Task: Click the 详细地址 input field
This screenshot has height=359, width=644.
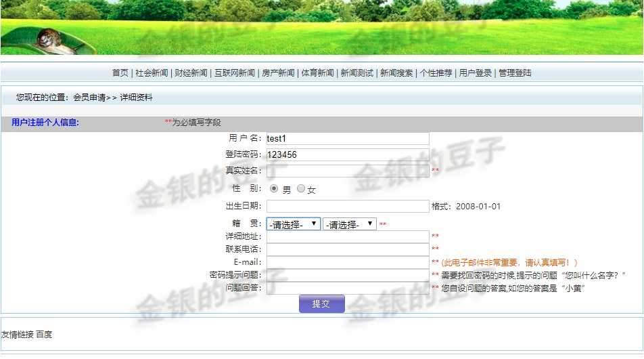Action: tap(348, 236)
